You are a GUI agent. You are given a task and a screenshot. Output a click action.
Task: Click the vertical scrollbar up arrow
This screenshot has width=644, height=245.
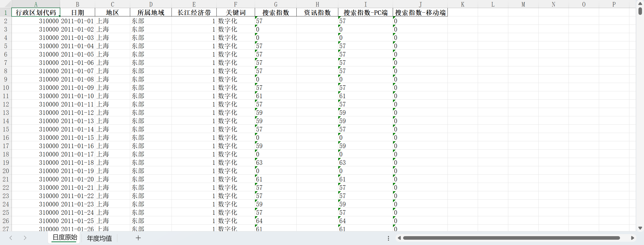640,4
